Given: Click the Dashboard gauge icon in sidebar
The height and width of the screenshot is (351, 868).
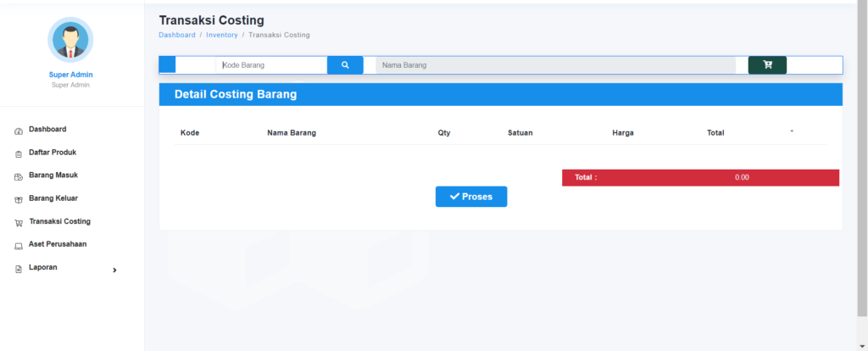Looking at the screenshot, I should (18, 131).
